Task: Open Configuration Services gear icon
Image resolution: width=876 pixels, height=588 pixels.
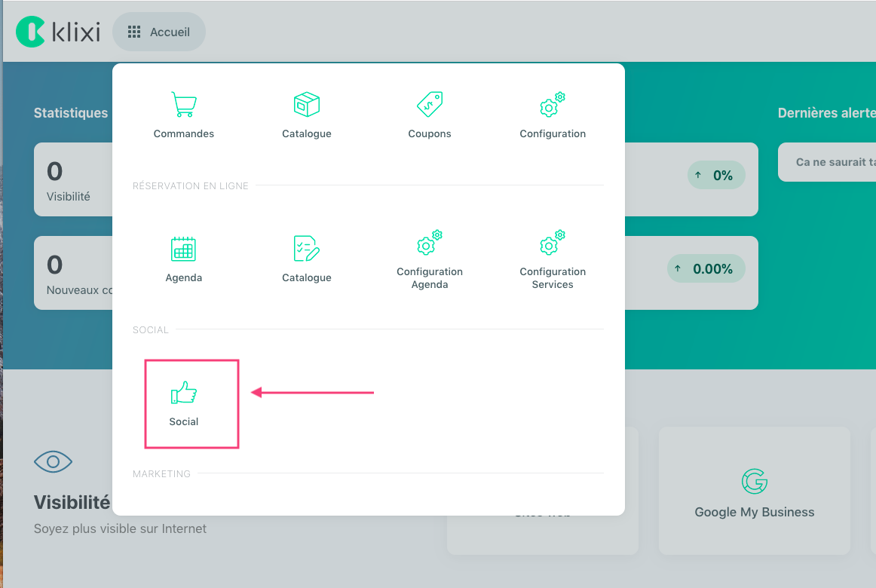Action: (x=553, y=244)
